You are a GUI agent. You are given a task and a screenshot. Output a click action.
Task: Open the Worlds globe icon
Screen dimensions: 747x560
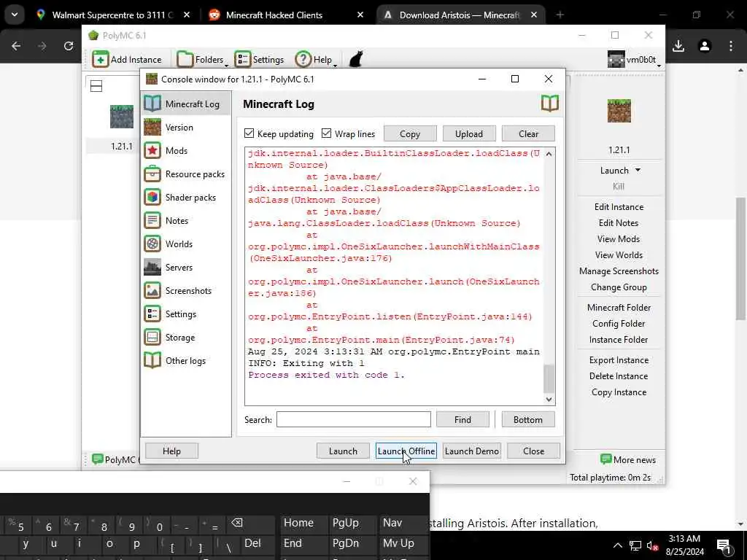pos(152,244)
